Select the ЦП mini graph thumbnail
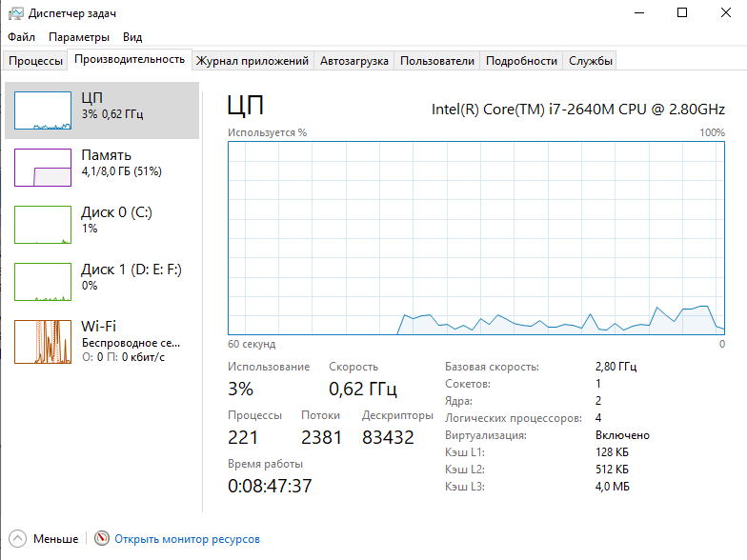 [43, 110]
